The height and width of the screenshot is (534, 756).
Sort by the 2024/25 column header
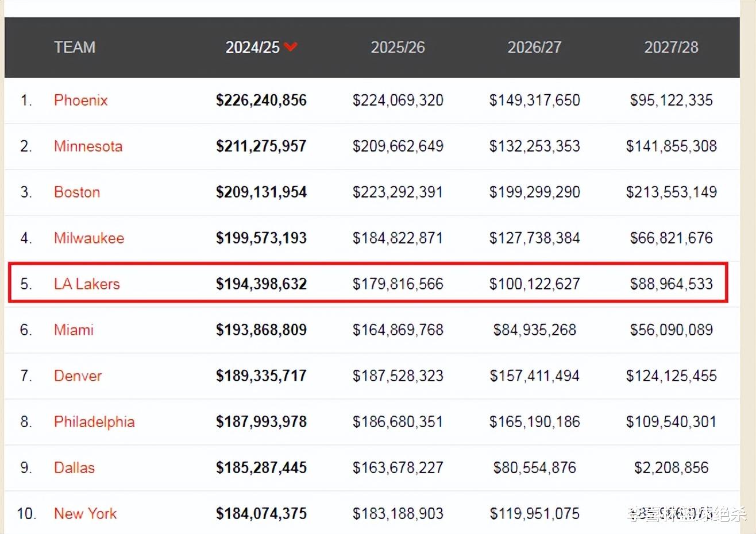(253, 47)
